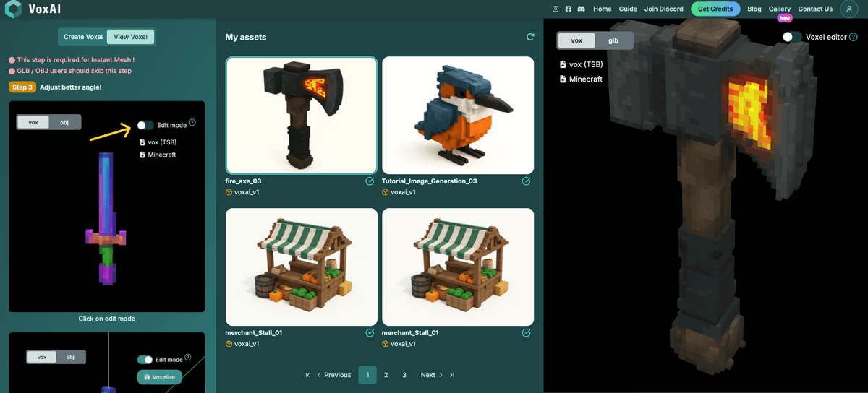Open the Instagram icon link
868x393 pixels.
point(556,9)
